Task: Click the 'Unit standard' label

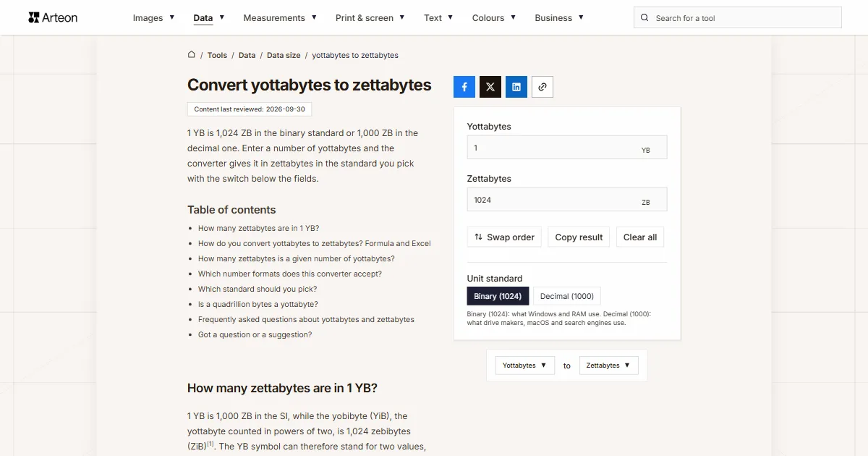Action: (495, 279)
